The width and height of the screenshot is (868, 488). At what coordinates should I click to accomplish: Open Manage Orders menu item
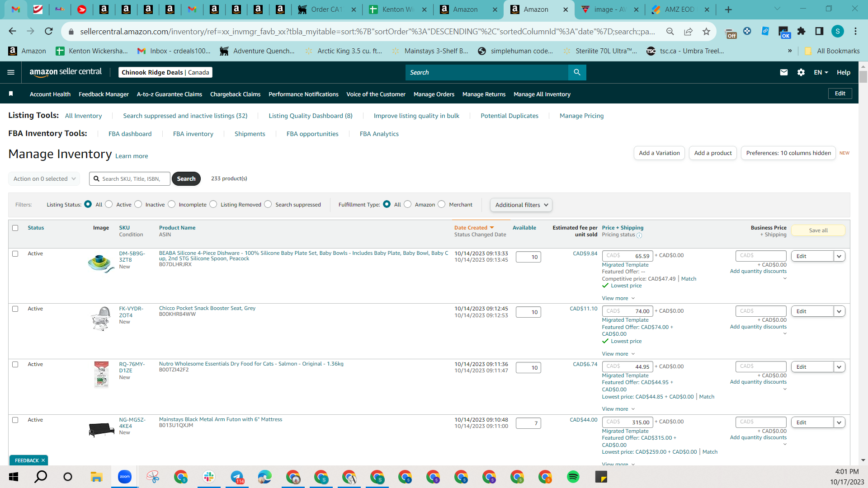(x=434, y=94)
